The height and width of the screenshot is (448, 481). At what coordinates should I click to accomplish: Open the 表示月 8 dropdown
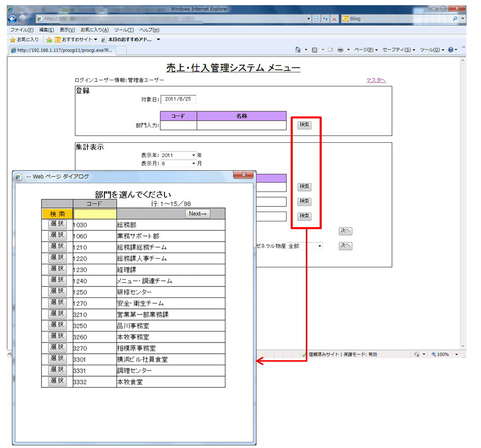click(178, 163)
